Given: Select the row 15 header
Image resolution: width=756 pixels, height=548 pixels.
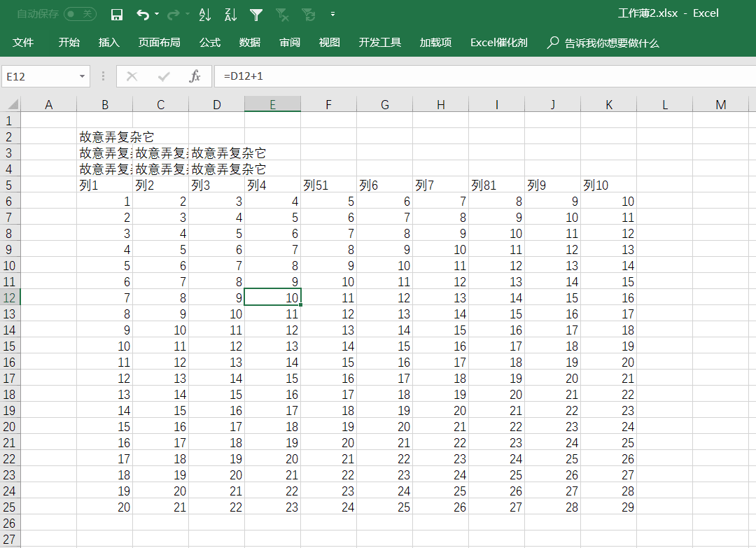Looking at the screenshot, I should (10, 346).
